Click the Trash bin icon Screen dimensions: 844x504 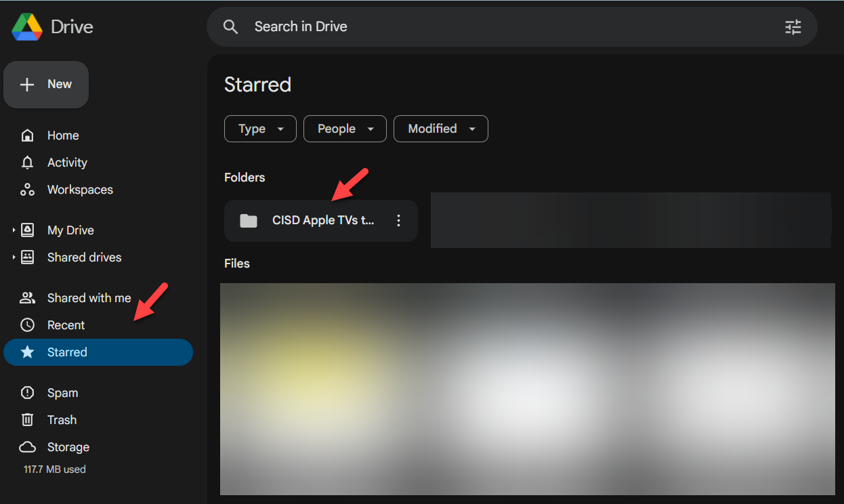27,420
